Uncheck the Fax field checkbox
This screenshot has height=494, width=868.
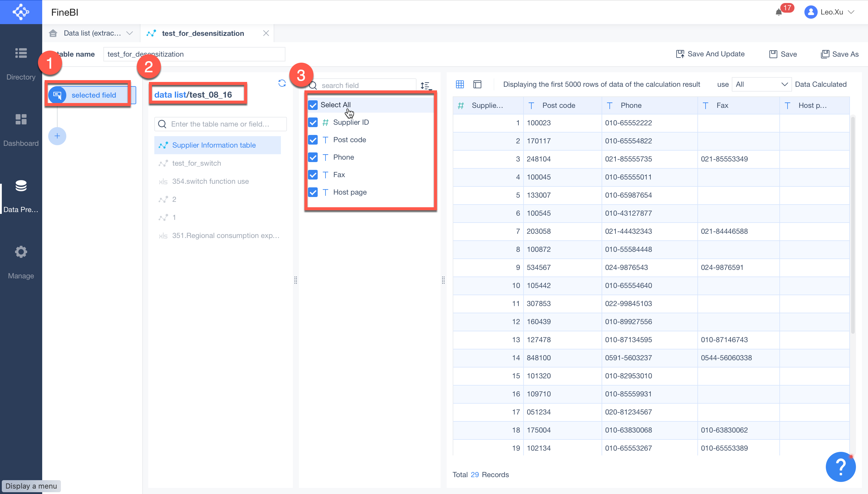pyautogui.click(x=313, y=175)
